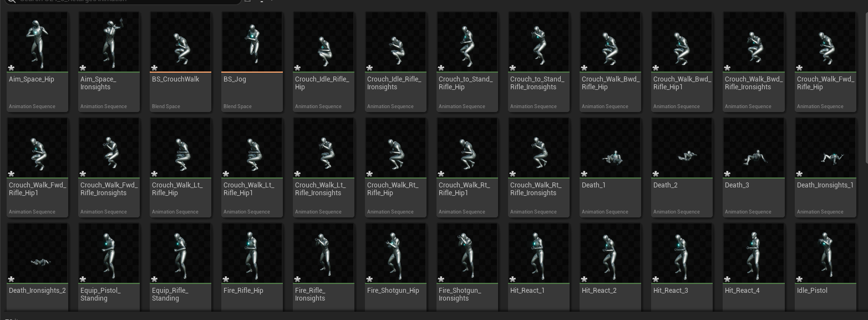Click unsaved asterisk on Idle_Pistol thumbnail
The height and width of the screenshot is (320, 868).
(799, 280)
